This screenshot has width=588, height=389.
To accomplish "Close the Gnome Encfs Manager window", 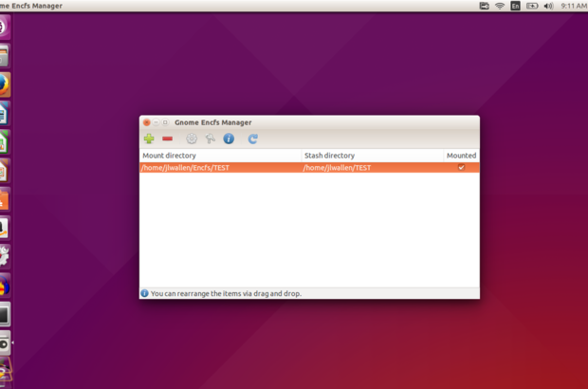I will [x=146, y=122].
